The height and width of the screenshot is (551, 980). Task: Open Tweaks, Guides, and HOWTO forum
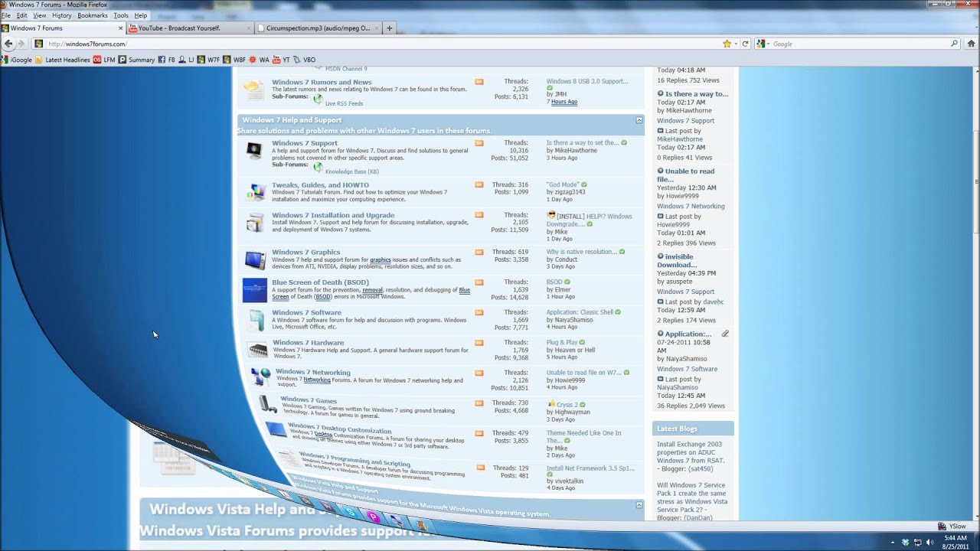[x=320, y=185]
